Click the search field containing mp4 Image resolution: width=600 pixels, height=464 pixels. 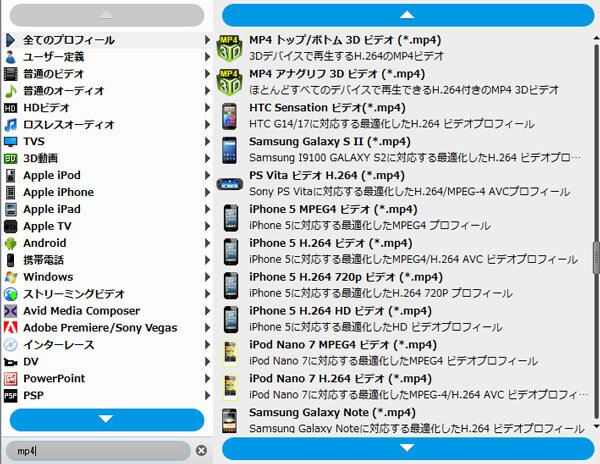[x=98, y=451]
